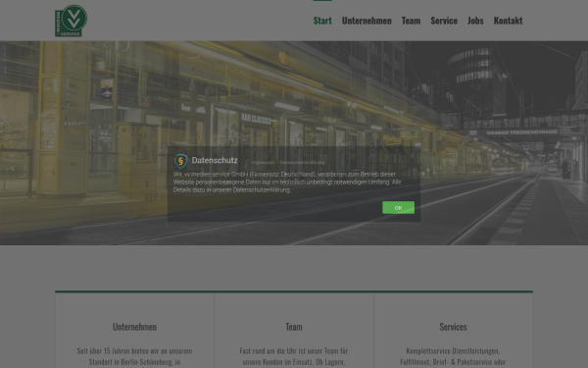The height and width of the screenshot is (368, 588).
Task: Click the Datenschutz shield paragraph icon
Action: pyautogui.click(x=180, y=161)
